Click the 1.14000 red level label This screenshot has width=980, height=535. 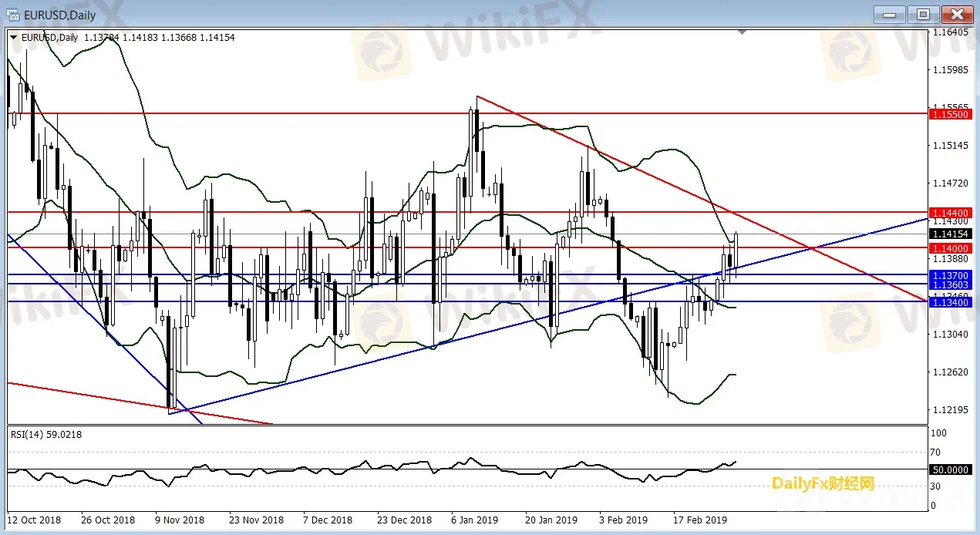coord(950,248)
